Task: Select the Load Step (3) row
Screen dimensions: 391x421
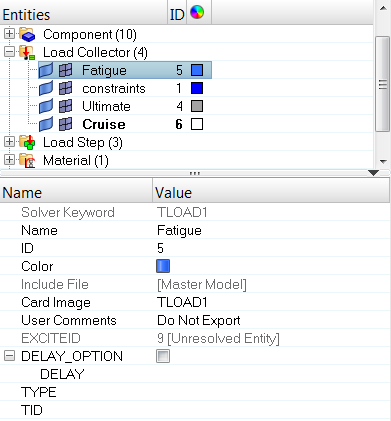Action: pyautogui.click(x=83, y=142)
